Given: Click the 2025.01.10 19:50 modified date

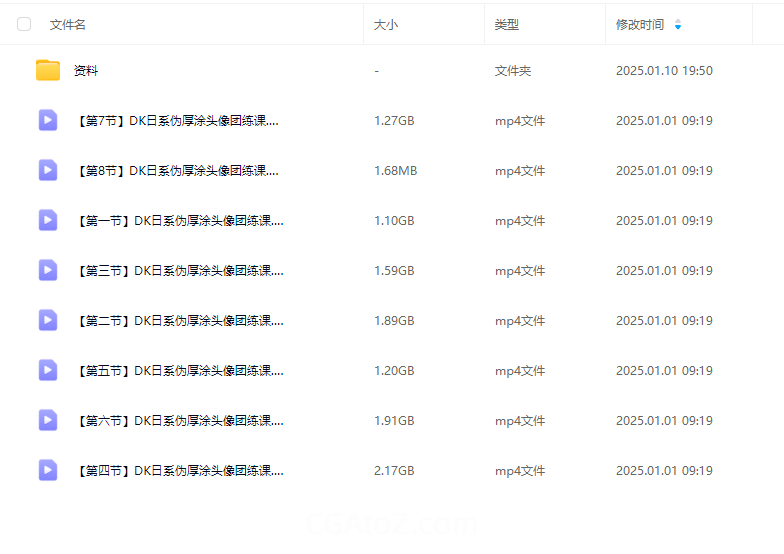Looking at the screenshot, I should coord(664,71).
